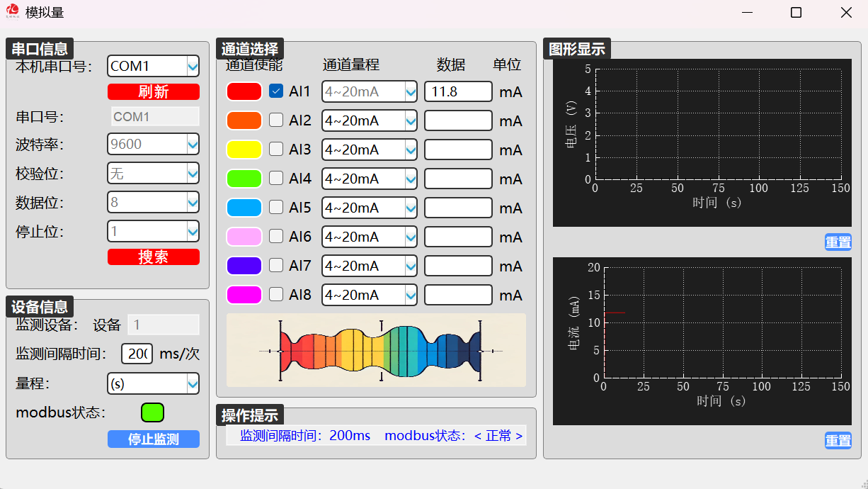868x489 pixels.
Task: Tick the AI8 channel checkbox
Action: click(276, 295)
